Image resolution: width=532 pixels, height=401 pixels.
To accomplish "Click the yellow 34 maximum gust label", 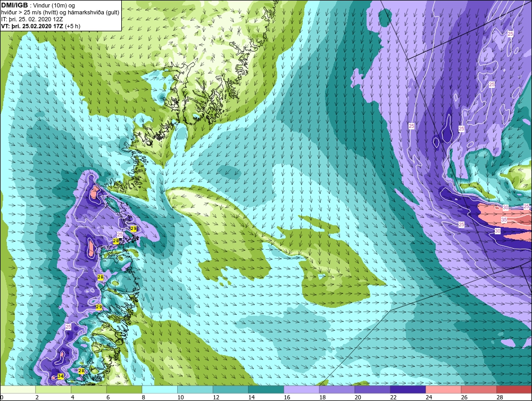I will 61,376.
